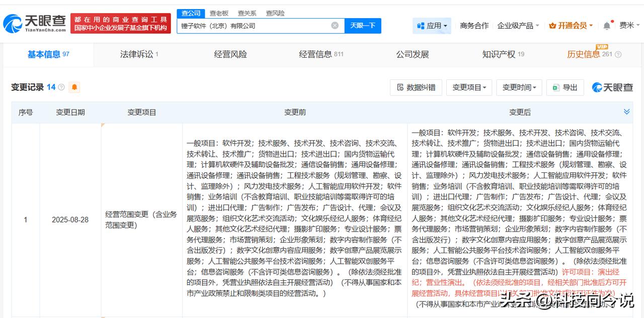This screenshot has width=644, height=318.
Task: Click the 变更项目 column header in table
Action: pyautogui.click(x=142, y=113)
